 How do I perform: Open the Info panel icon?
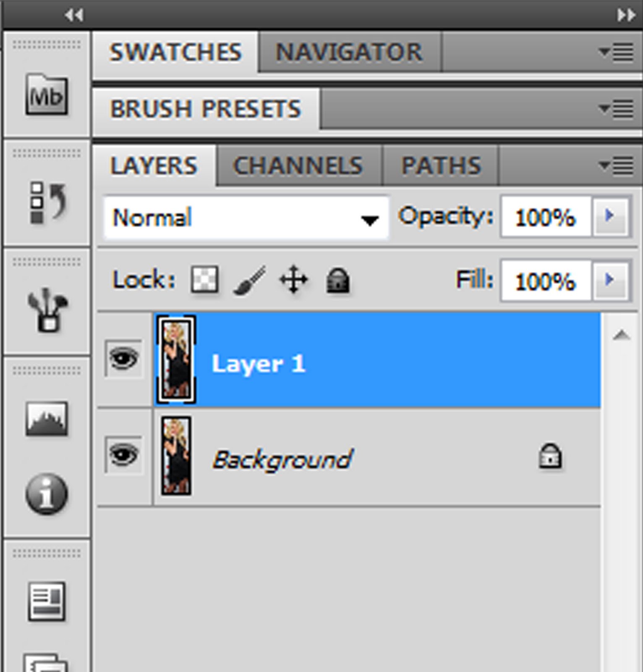coord(47,494)
